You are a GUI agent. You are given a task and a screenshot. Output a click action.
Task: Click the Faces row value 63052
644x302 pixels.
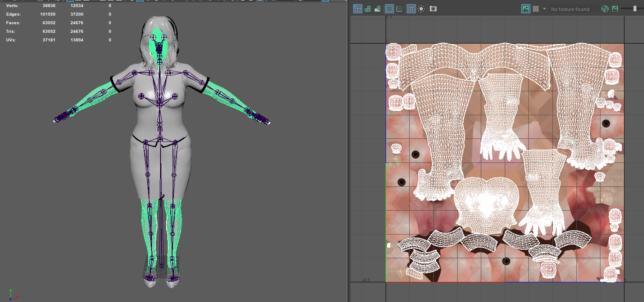49,23
